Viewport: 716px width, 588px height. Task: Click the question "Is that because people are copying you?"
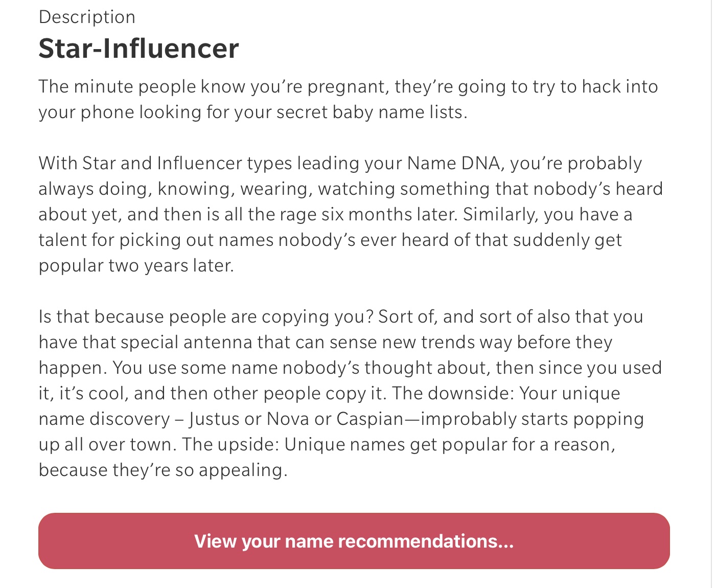pyautogui.click(x=206, y=316)
